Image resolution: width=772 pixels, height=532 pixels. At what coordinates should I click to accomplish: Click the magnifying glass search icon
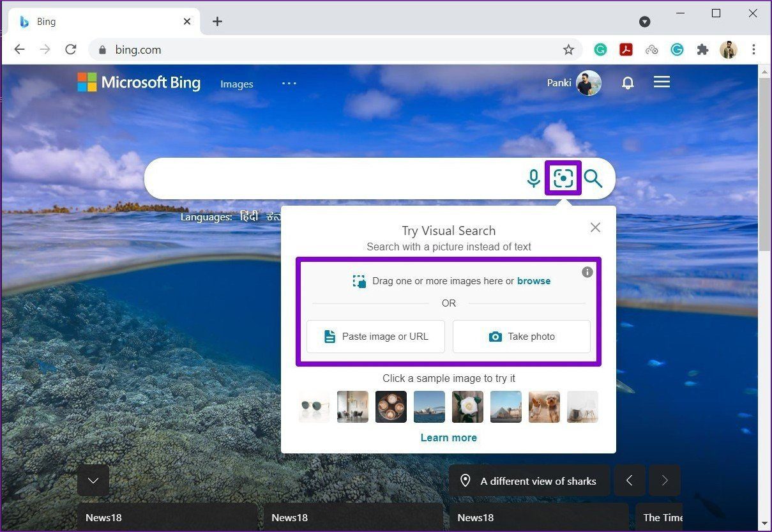593,178
